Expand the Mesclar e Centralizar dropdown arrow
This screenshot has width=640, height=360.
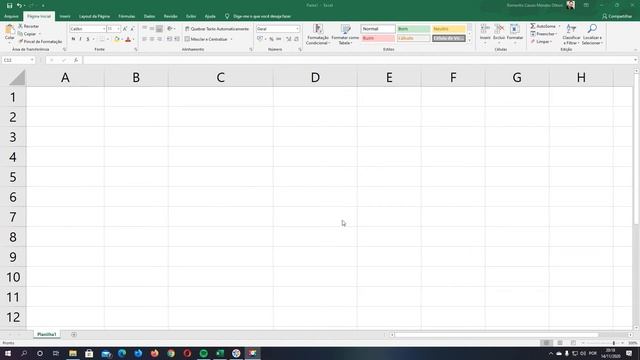(x=231, y=39)
